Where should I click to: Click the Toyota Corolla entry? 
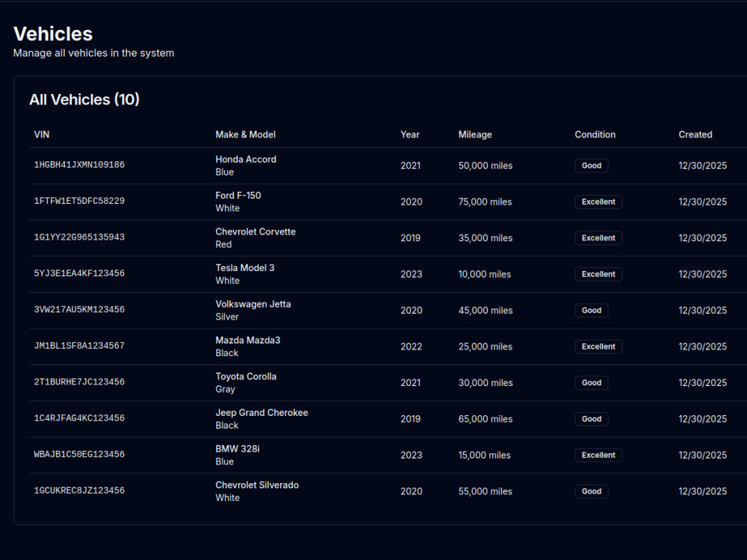246,376
